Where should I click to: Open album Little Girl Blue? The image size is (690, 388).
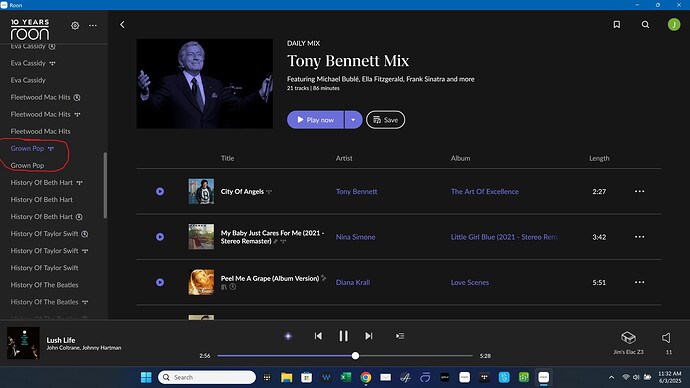click(504, 237)
